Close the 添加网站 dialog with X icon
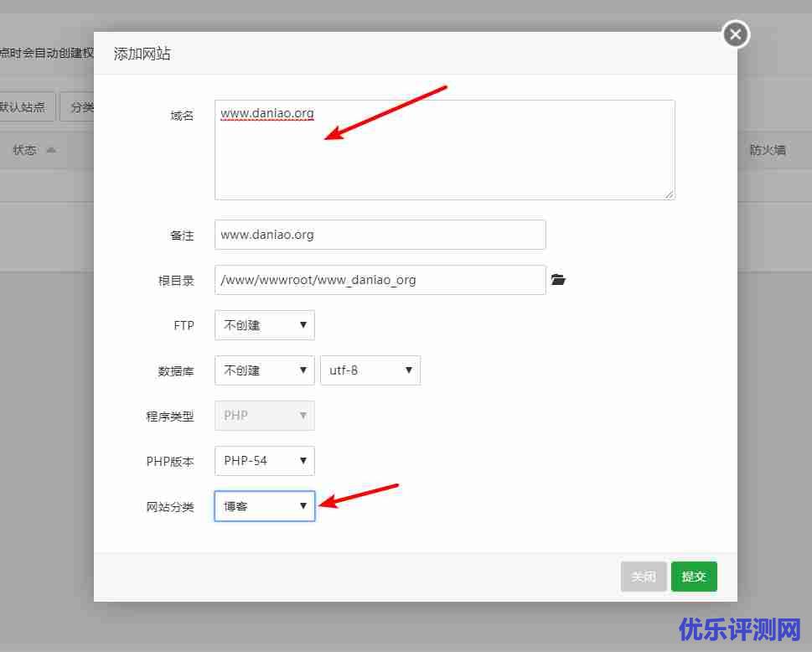This screenshot has width=812, height=652. 735,34
